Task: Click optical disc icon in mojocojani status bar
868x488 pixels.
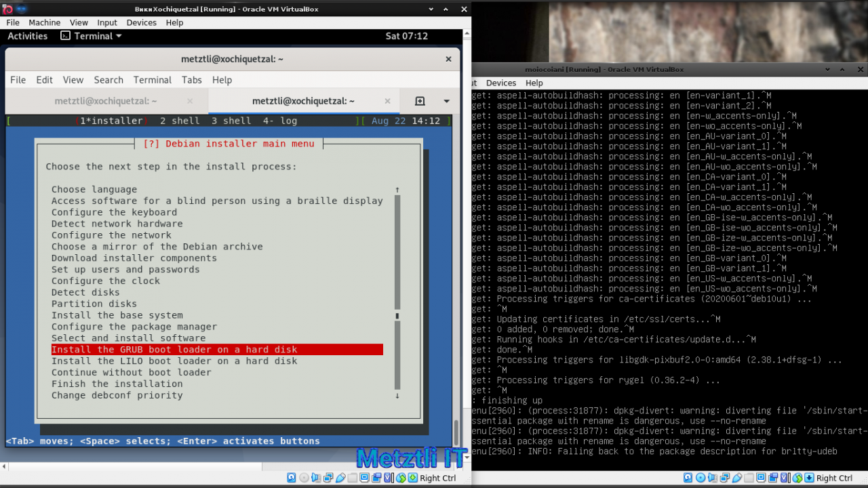Action: pos(701,478)
